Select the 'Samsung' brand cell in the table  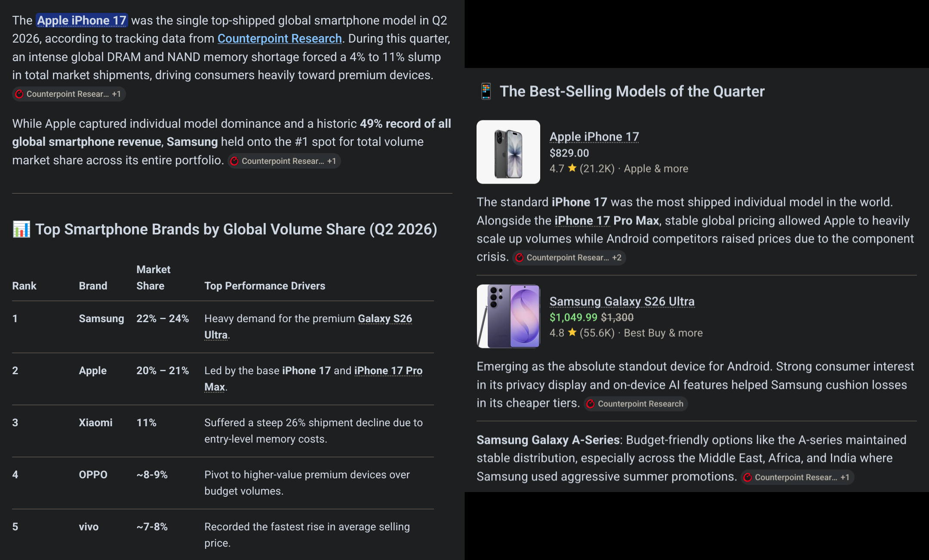(x=102, y=319)
